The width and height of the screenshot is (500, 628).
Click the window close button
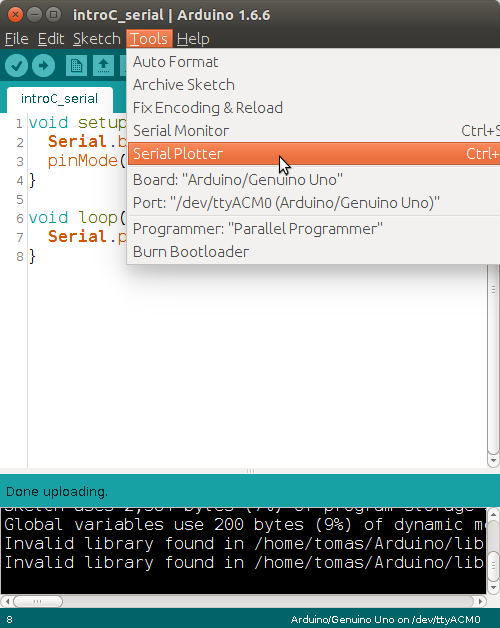click(15, 15)
